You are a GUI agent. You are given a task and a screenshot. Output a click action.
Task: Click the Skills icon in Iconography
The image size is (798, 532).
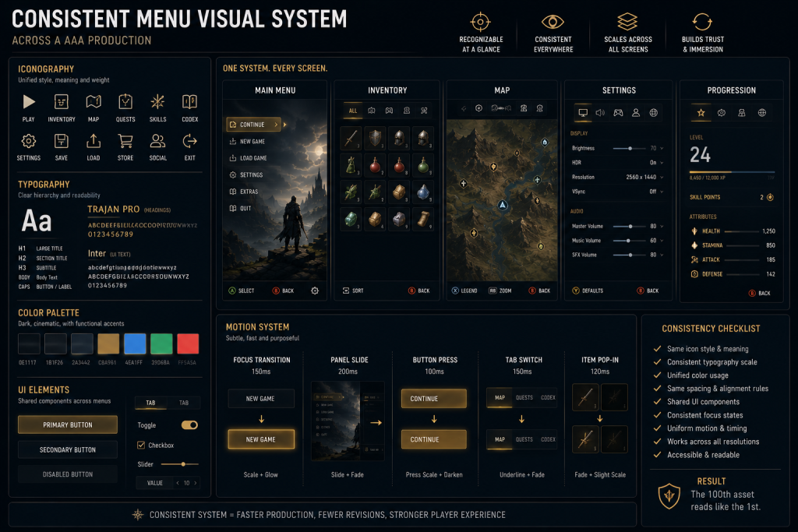click(x=157, y=102)
